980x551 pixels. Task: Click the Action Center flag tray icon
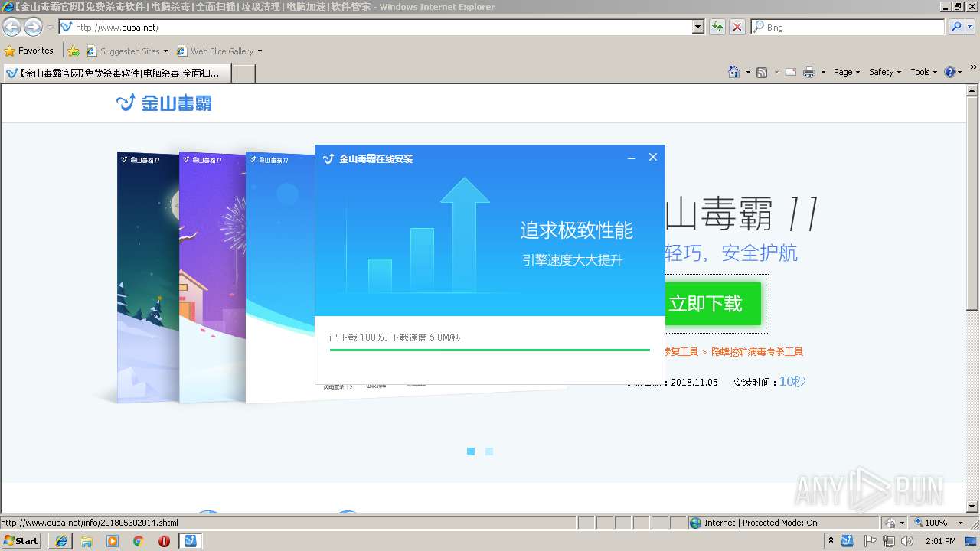[872, 541]
